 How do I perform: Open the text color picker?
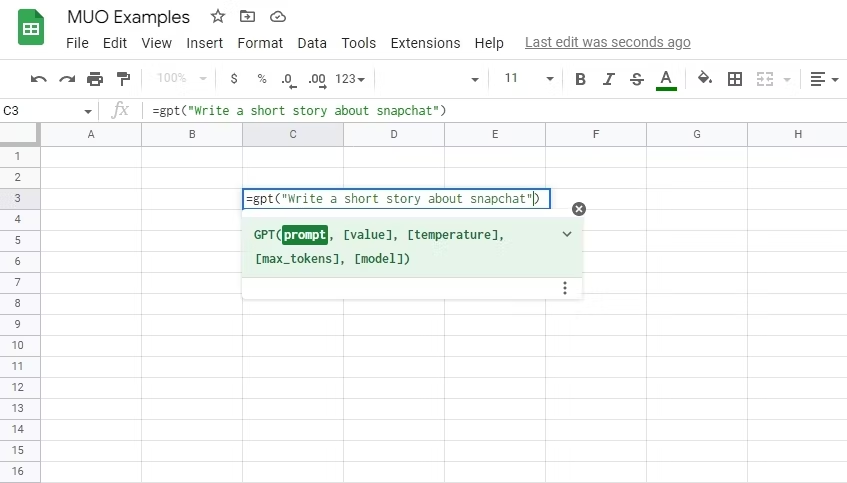pyautogui.click(x=666, y=79)
